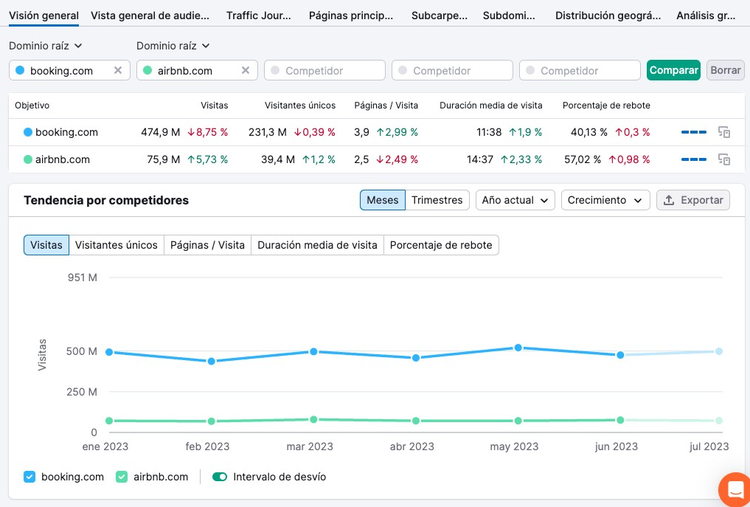This screenshot has width=750, height=507.
Task: Click the Borrar button
Action: (x=725, y=70)
